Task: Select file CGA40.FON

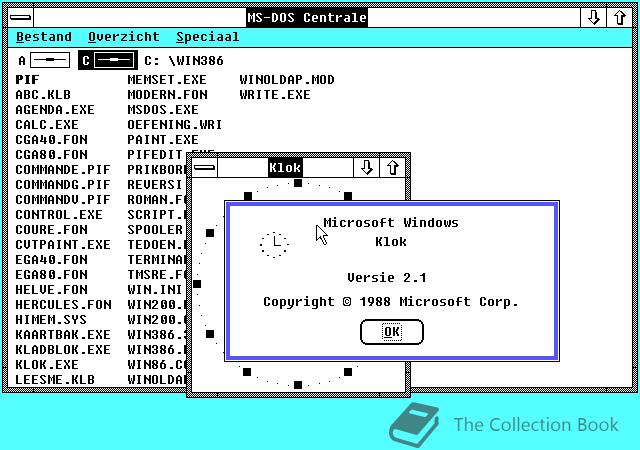Action: (x=51, y=140)
